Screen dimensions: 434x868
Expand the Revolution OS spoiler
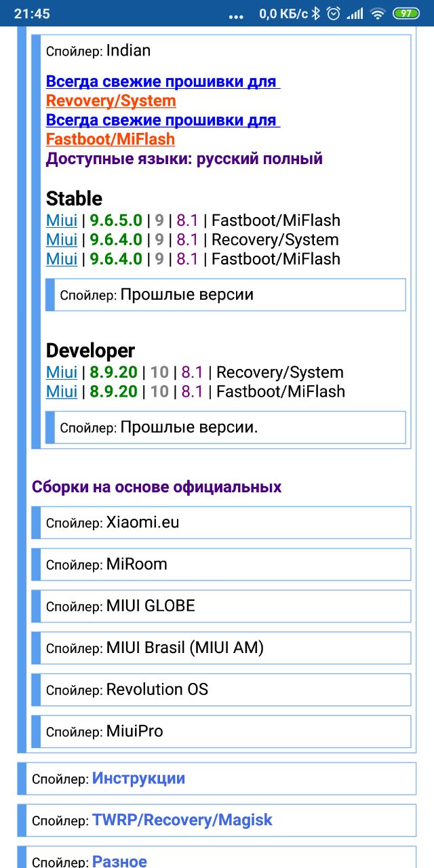pos(221,690)
